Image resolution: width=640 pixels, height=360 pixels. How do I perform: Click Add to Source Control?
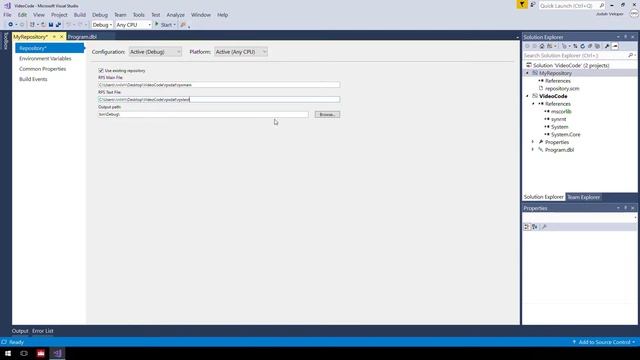click(604, 342)
